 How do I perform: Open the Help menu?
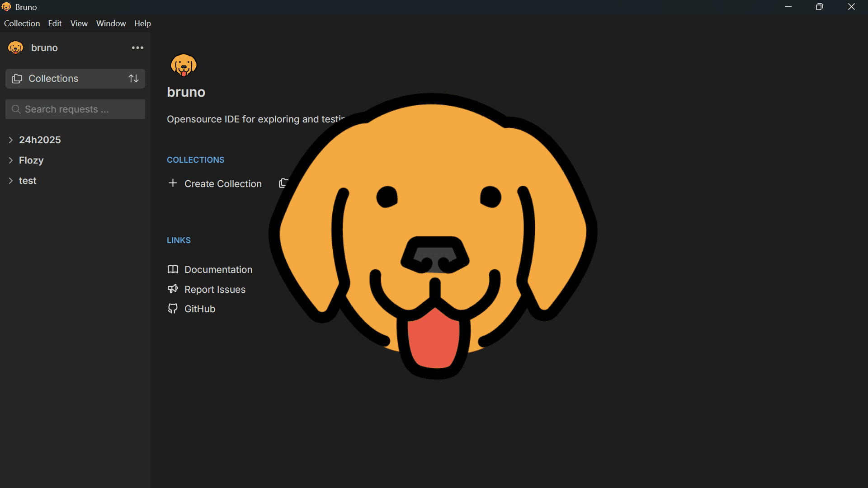coord(142,23)
